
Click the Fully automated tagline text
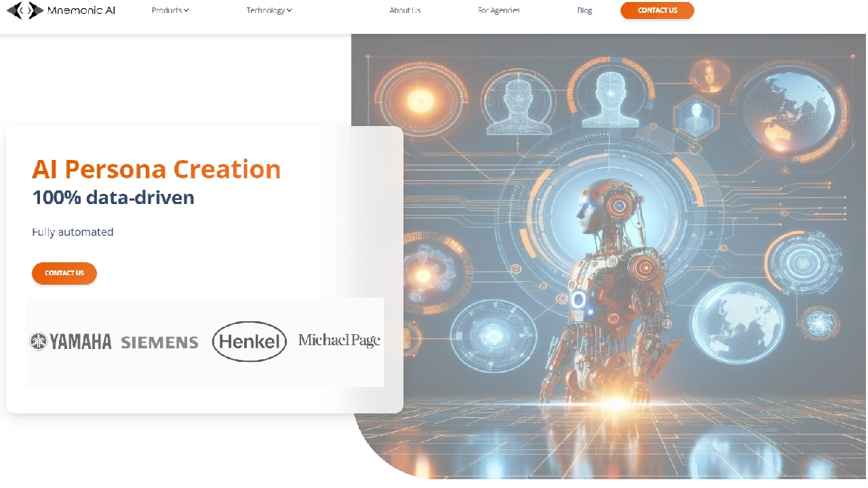[73, 232]
